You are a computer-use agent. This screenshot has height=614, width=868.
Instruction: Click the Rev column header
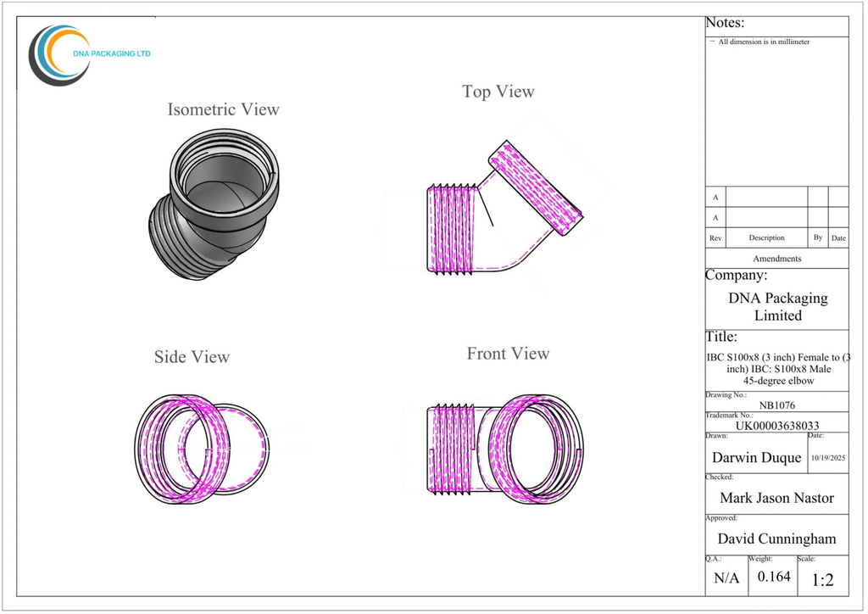pyautogui.click(x=715, y=238)
